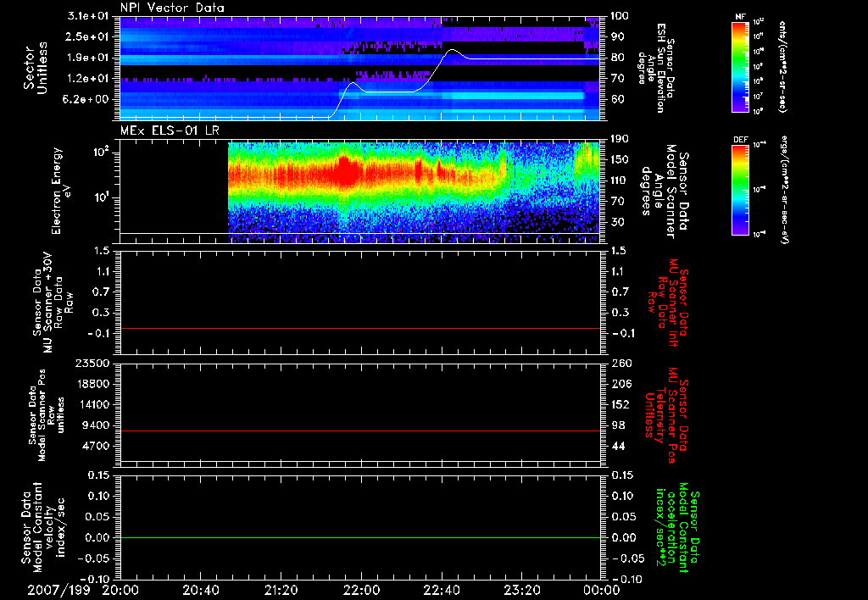
Task: Click the red line in MU Scanner +30V plot
Action: (360, 328)
